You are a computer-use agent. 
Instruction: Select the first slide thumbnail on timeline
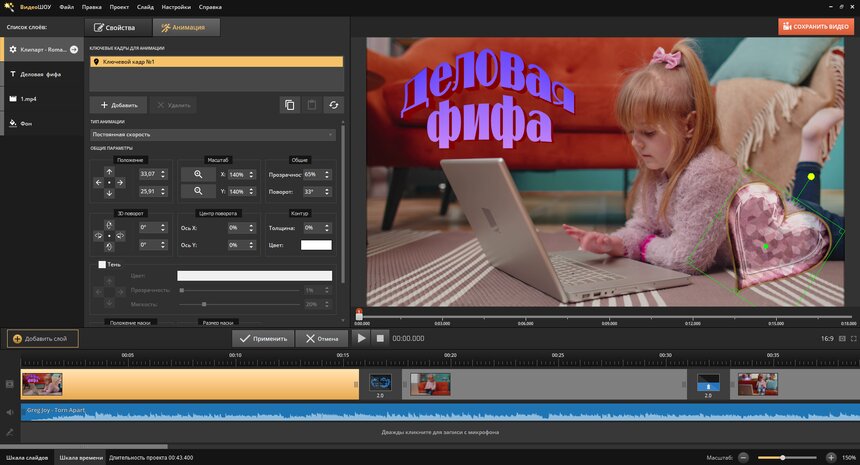[x=42, y=384]
